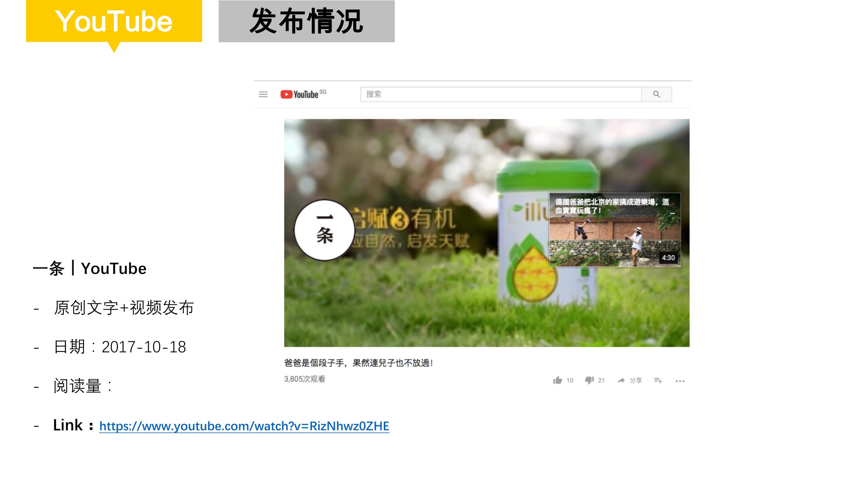Click the main video player frame
Image resolution: width=868 pixels, height=488 pixels.
click(487, 233)
